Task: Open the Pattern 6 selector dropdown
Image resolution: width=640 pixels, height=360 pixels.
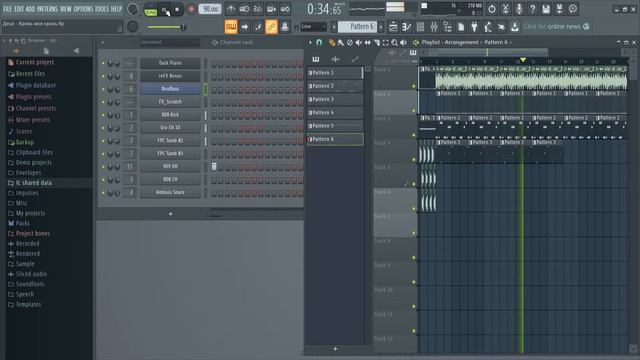Action: point(358,27)
